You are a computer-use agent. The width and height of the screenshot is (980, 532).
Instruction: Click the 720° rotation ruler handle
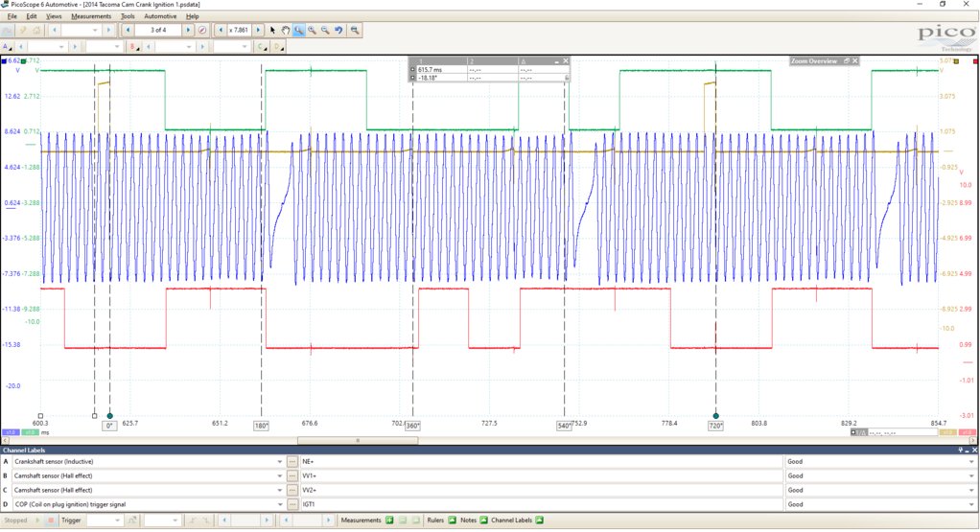pyautogui.click(x=715, y=416)
